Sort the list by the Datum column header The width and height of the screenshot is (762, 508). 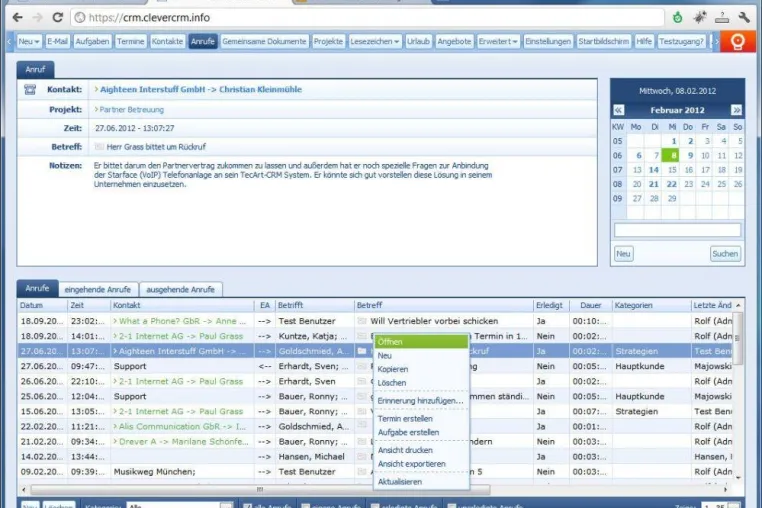42,305
